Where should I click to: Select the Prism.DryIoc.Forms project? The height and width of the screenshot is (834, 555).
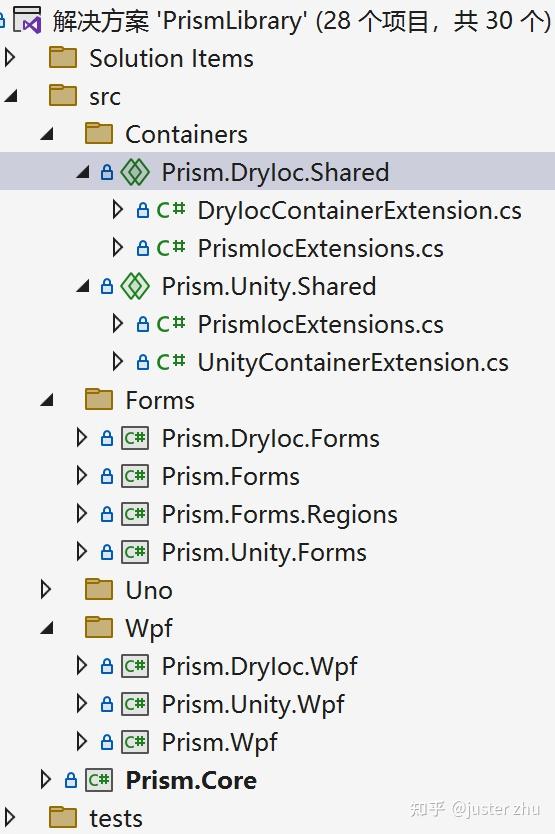click(x=270, y=438)
